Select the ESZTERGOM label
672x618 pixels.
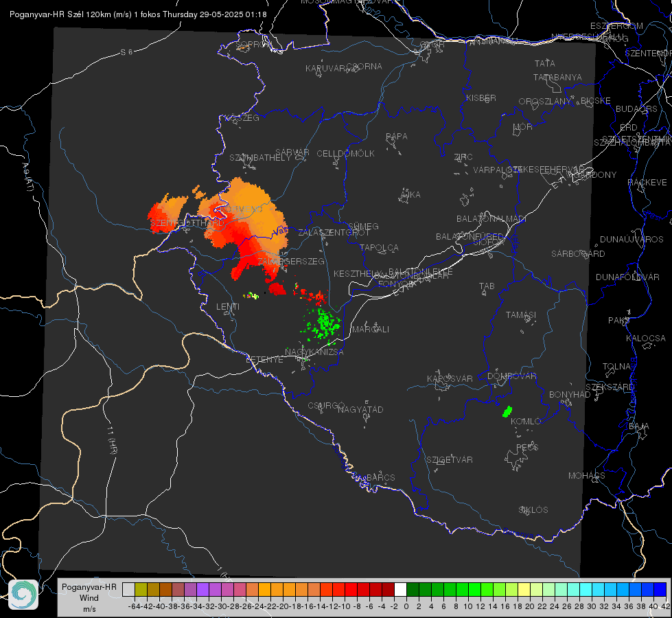[616, 26]
